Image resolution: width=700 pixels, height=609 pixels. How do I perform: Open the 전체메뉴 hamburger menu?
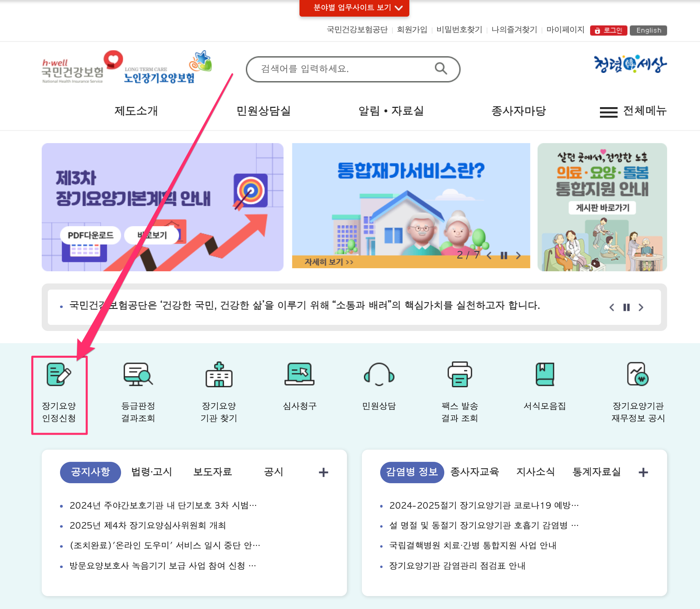[x=608, y=112]
